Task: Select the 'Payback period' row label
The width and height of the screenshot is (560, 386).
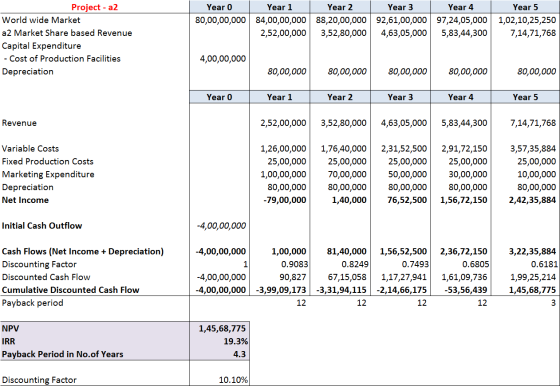Action: (32, 303)
